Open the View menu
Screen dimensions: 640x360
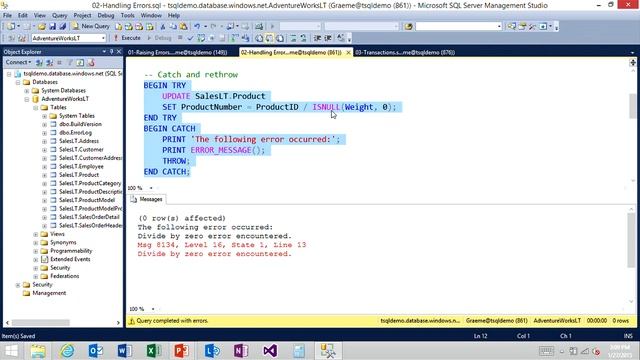(x=40, y=15)
